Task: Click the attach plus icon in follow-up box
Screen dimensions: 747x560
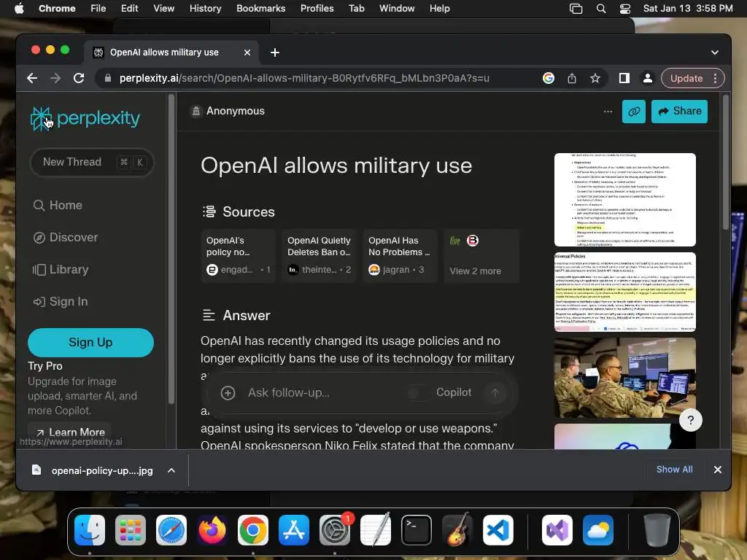Action: click(228, 393)
